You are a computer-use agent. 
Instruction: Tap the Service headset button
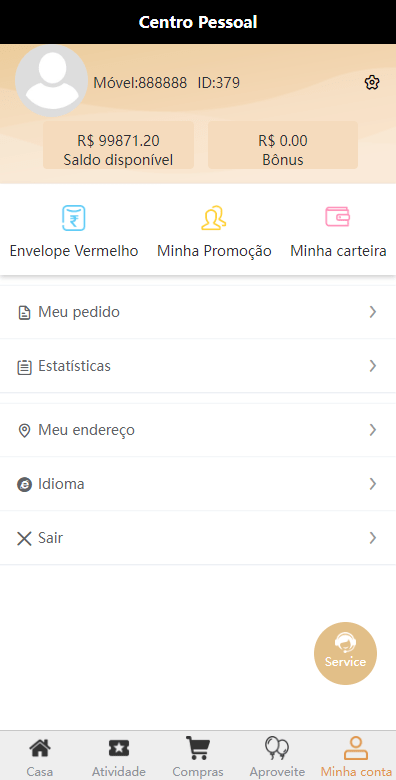point(345,653)
